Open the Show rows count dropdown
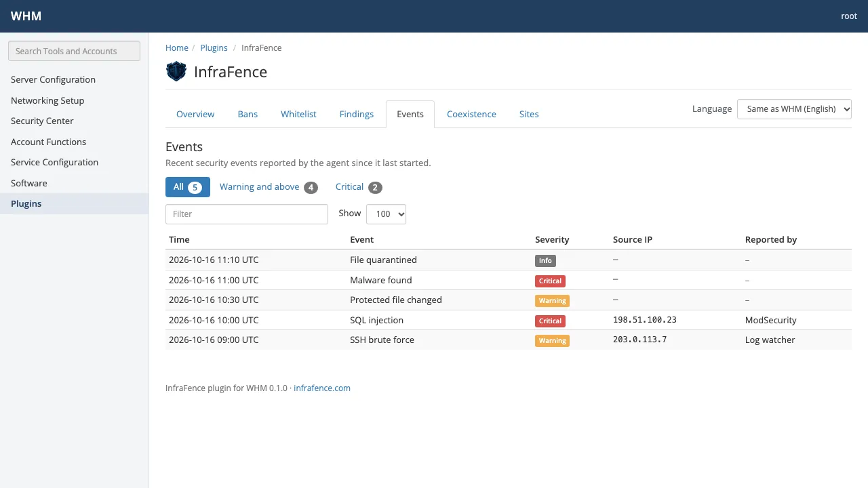The image size is (868, 488). coord(386,214)
